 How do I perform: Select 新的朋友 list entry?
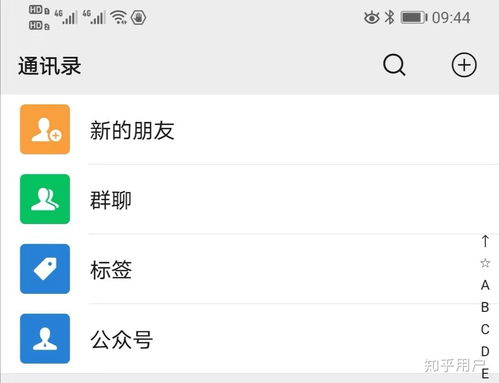250,129
